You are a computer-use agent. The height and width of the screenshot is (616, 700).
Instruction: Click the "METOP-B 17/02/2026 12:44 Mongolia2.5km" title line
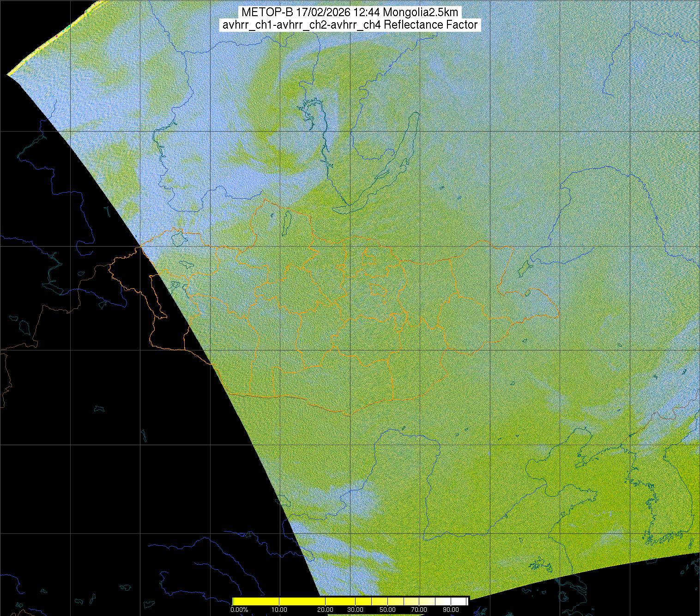click(350, 12)
